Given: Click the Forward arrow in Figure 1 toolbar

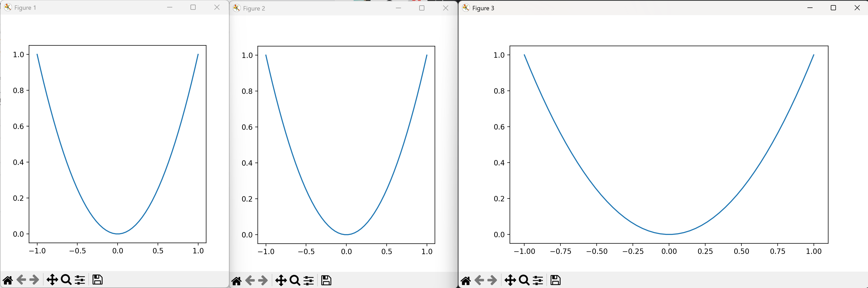Looking at the screenshot, I should (x=34, y=280).
